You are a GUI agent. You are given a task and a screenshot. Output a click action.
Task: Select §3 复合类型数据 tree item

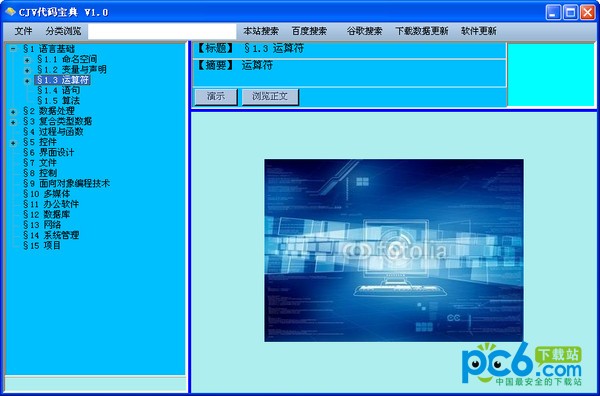57,121
